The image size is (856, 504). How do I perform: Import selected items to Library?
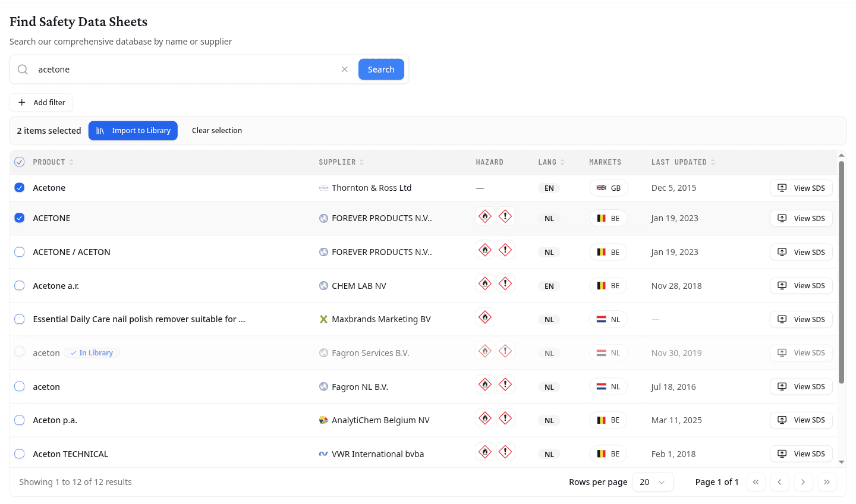(133, 131)
